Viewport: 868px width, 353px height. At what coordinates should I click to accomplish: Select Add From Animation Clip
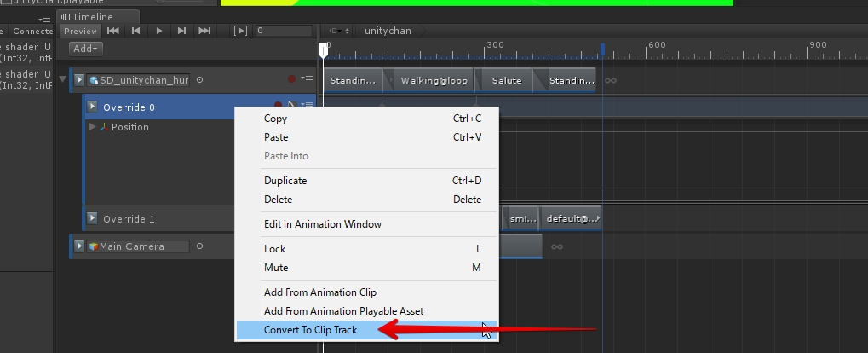366,292
